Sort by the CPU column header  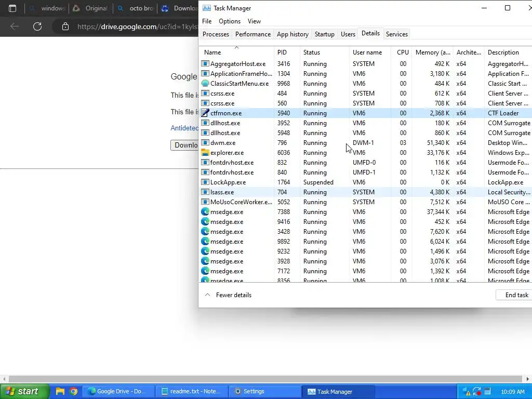401,52
